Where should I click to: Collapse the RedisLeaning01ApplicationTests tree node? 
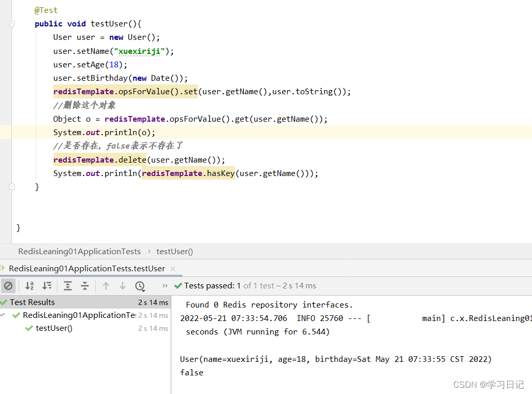click(x=3, y=315)
